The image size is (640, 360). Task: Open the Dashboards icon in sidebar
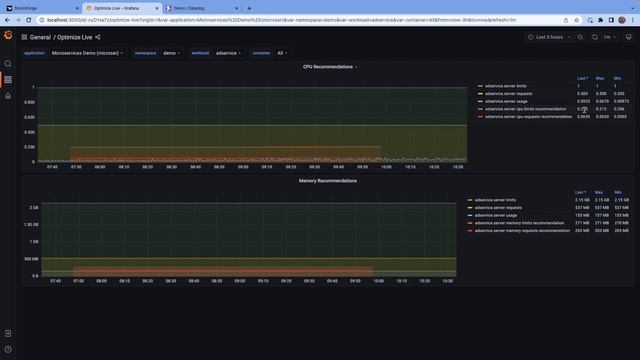(x=8, y=80)
